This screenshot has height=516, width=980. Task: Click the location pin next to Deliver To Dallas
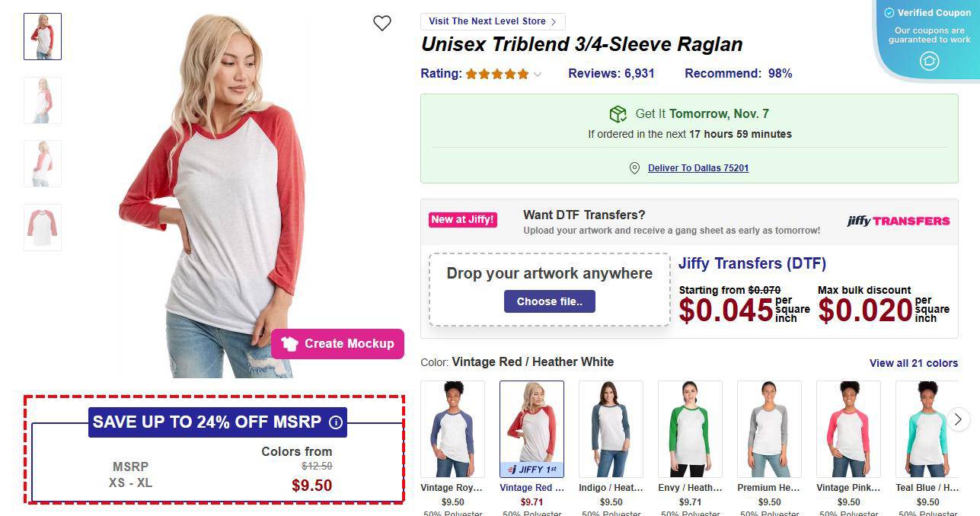(634, 167)
